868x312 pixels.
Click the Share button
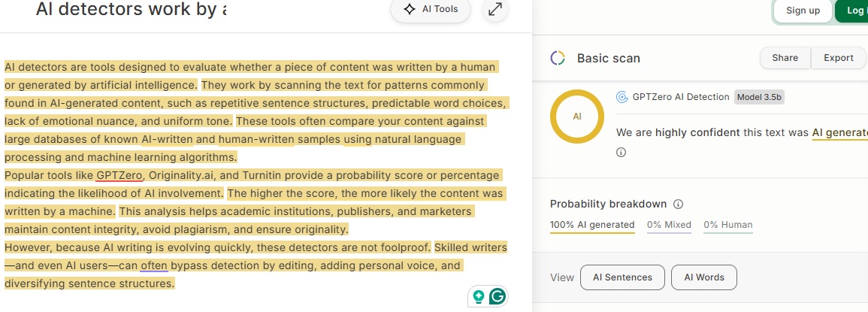coord(785,58)
